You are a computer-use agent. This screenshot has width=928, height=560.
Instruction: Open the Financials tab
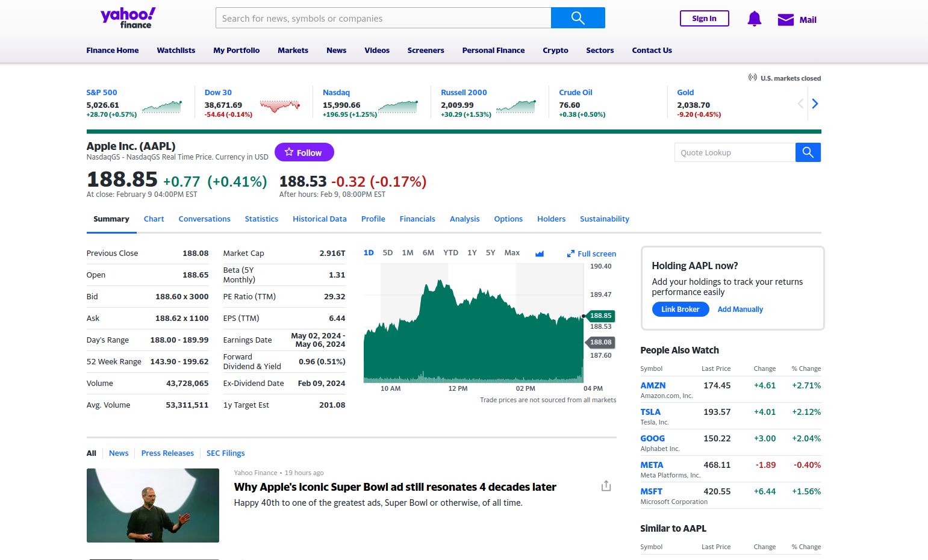[417, 219]
